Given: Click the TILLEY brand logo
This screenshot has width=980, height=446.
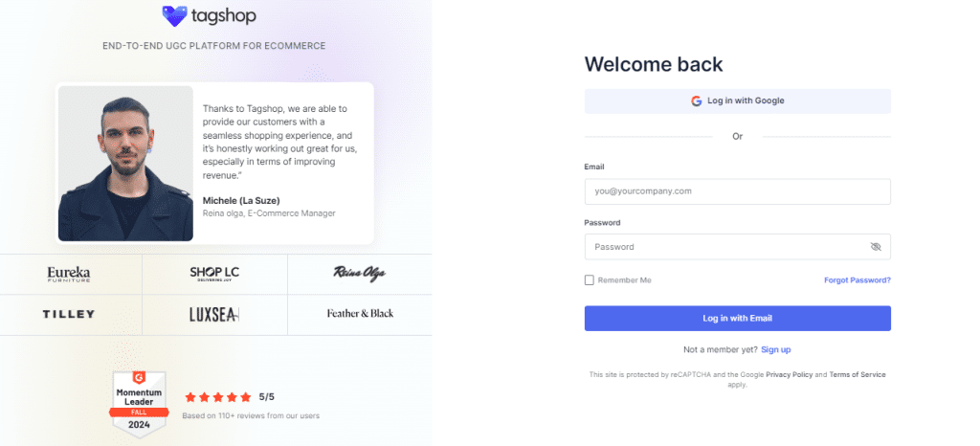Looking at the screenshot, I should (69, 314).
